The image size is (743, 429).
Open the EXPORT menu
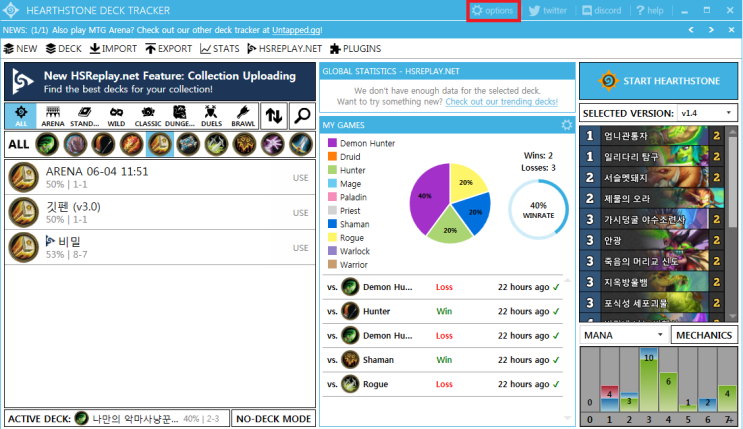(169, 49)
